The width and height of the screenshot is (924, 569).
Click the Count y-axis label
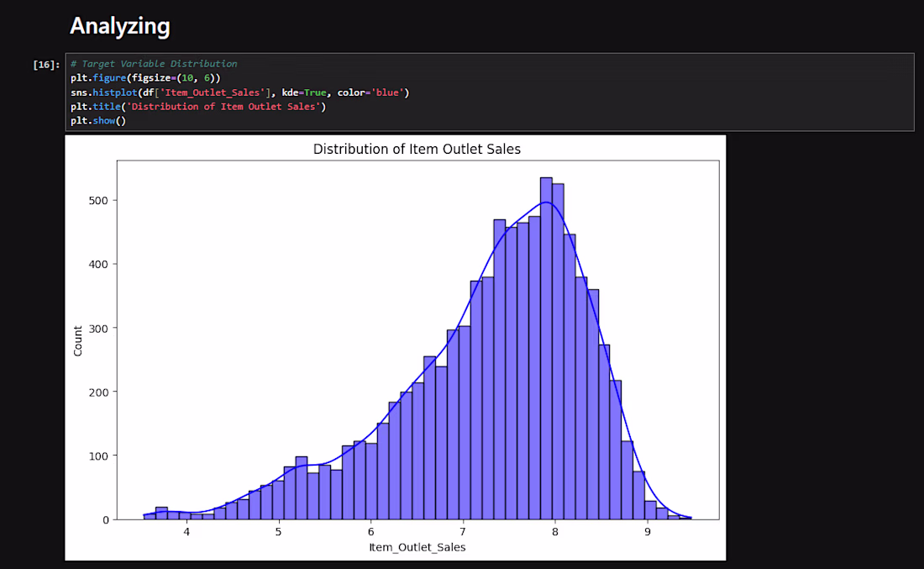(x=78, y=340)
